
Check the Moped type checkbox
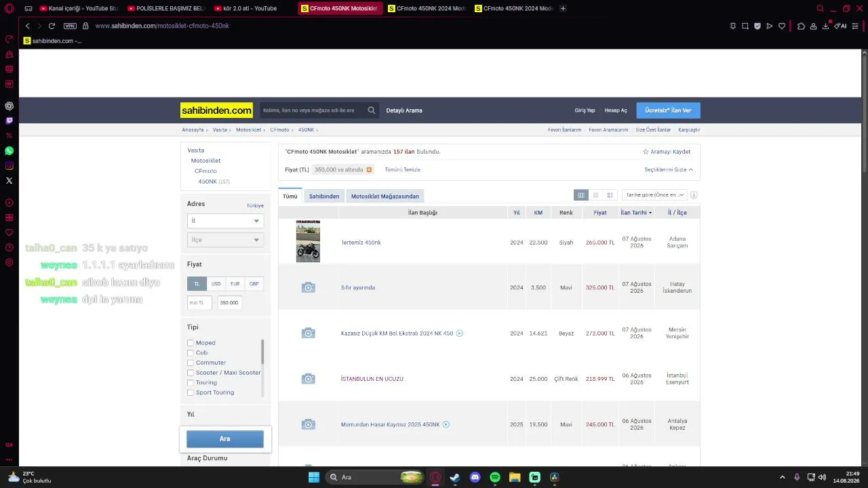[191, 343]
